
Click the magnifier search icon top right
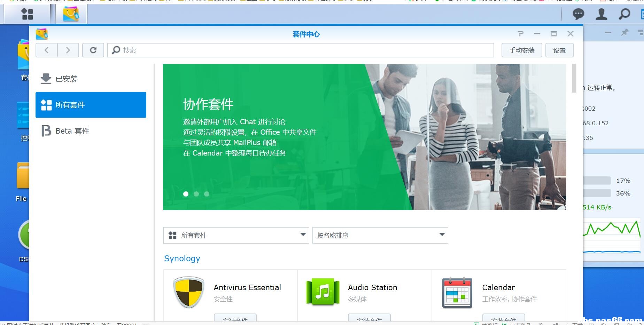click(x=624, y=14)
